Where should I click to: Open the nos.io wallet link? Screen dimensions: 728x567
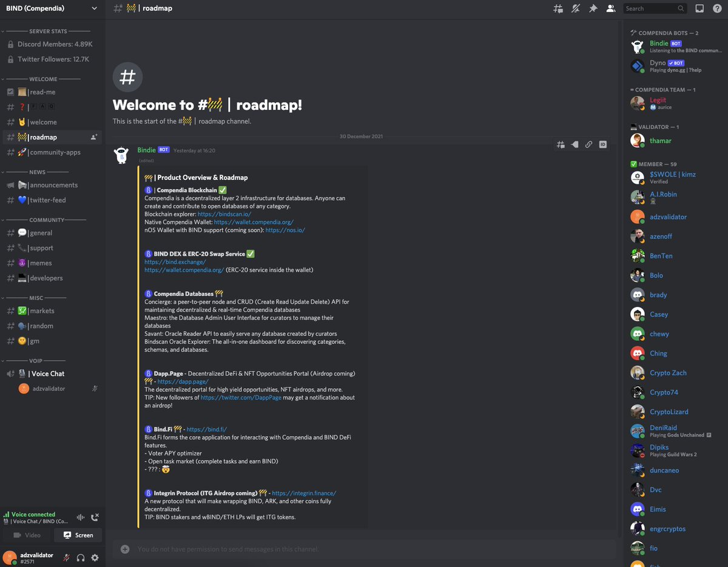click(285, 230)
